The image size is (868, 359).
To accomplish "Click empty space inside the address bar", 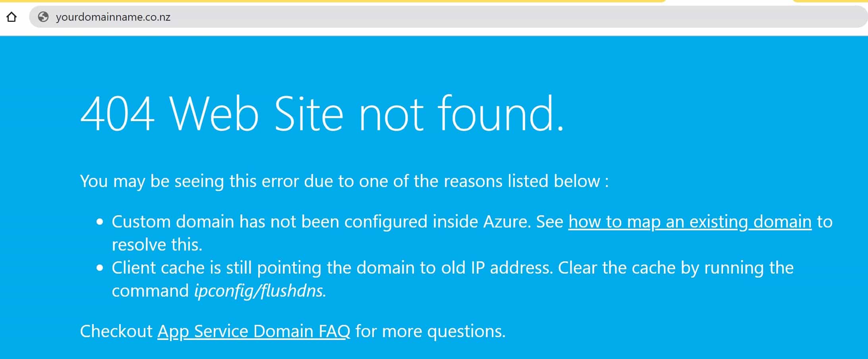I will pos(516,17).
